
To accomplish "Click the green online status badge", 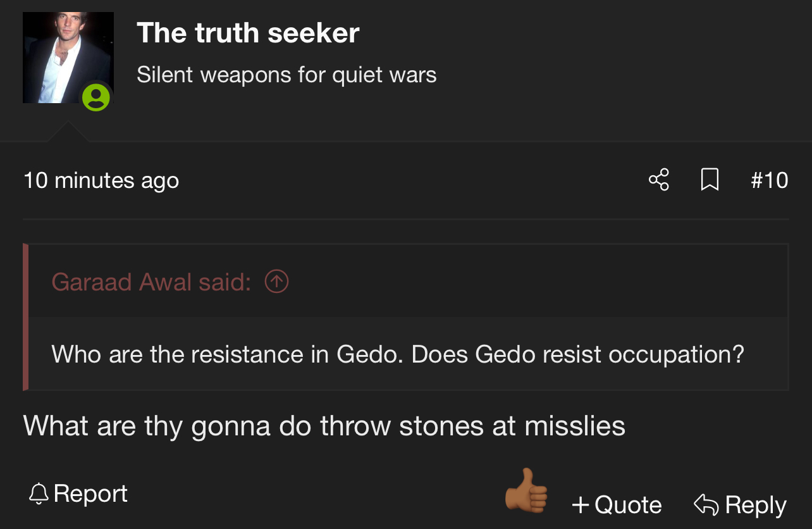I will tap(96, 97).
